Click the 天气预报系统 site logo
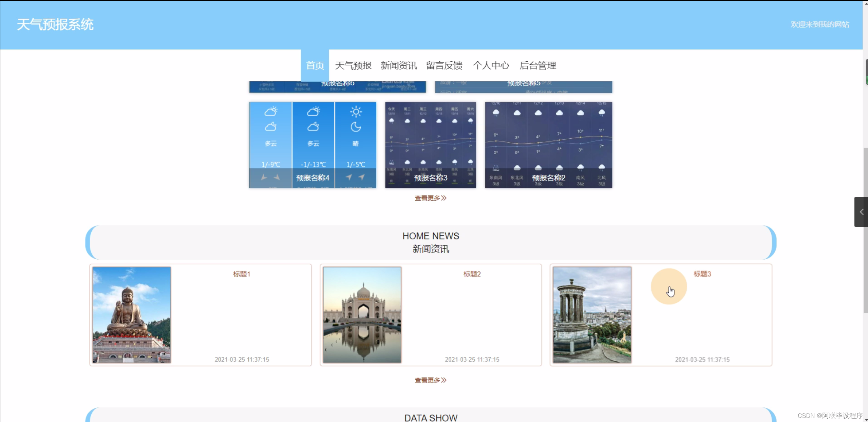Image resolution: width=868 pixels, height=422 pixels. tap(55, 24)
